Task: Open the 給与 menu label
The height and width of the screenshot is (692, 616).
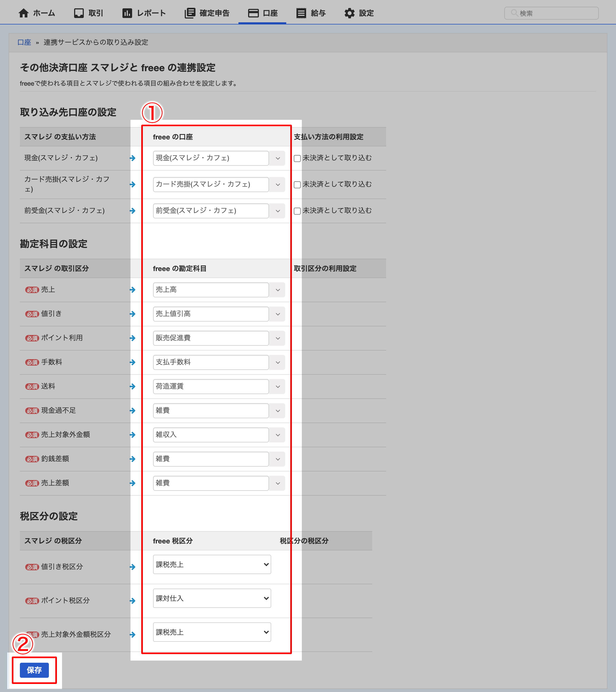Action: click(x=318, y=13)
